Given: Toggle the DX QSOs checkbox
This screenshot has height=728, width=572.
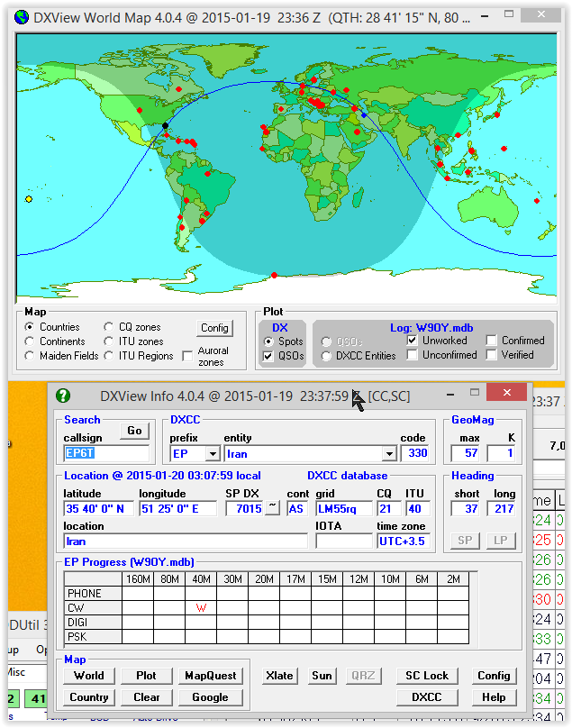Looking at the screenshot, I should (x=268, y=356).
